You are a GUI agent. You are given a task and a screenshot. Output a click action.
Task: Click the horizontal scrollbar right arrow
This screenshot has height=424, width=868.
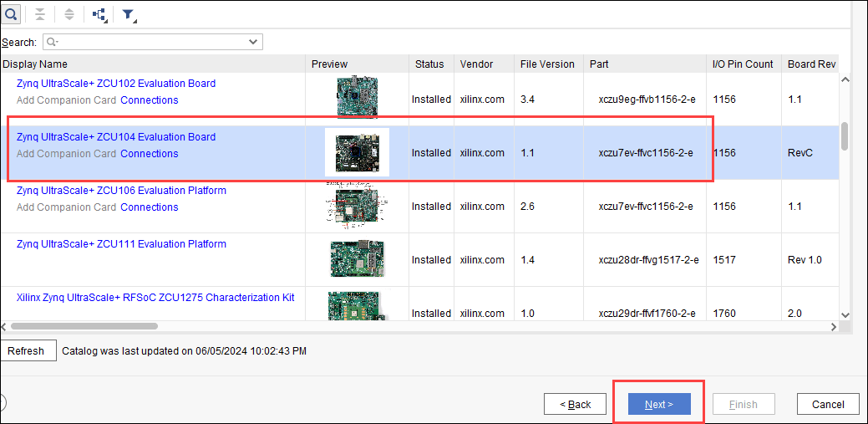(834, 327)
